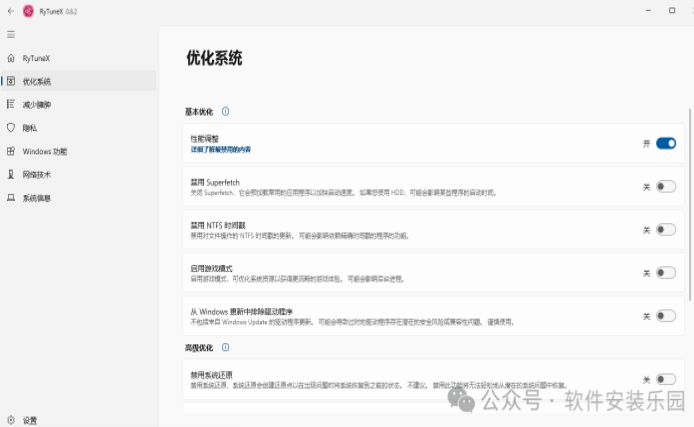Open the 详细了解被禁用的内容 link
The height and width of the screenshot is (427, 694).
point(221,149)
